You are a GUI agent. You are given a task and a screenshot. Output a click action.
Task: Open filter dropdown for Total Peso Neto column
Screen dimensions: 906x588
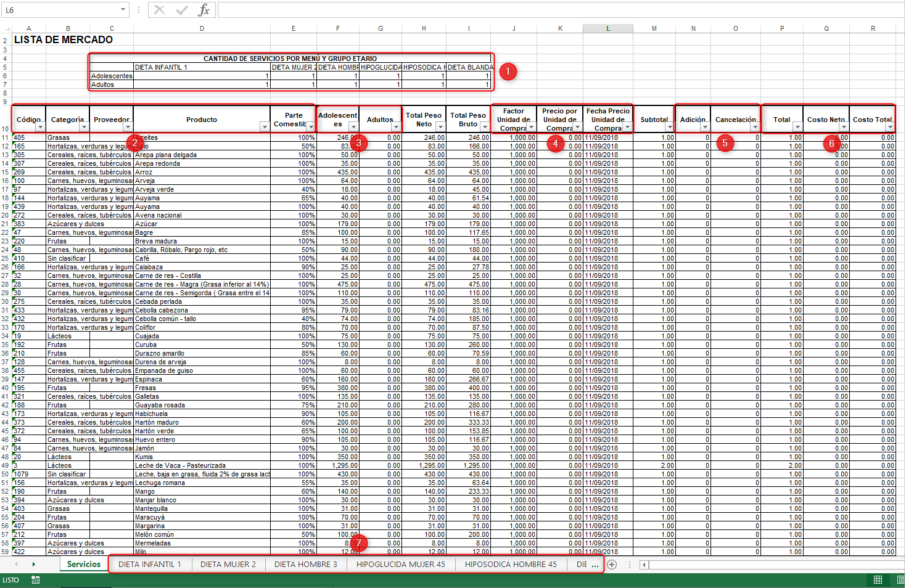[440, 128]
